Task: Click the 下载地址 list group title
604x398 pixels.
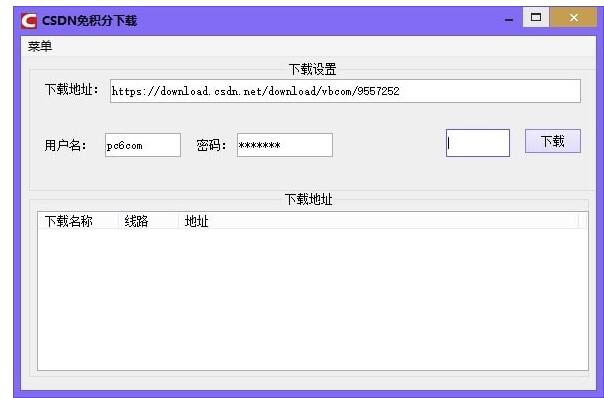Action: tap(308, 199)
